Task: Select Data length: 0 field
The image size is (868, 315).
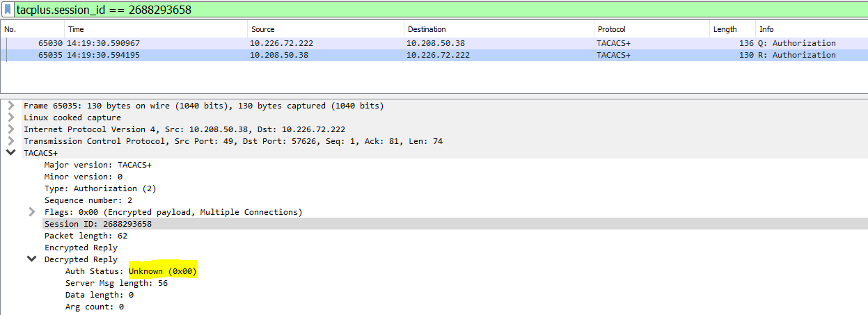Action: click(99, 295)
